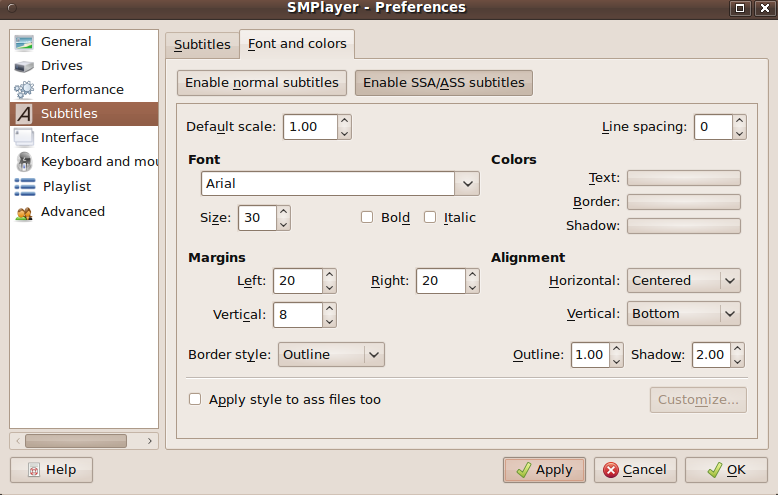Decrease Shadow value with down arrow
This screenshot has width=778, height=495.
click(x=737, y=362)
